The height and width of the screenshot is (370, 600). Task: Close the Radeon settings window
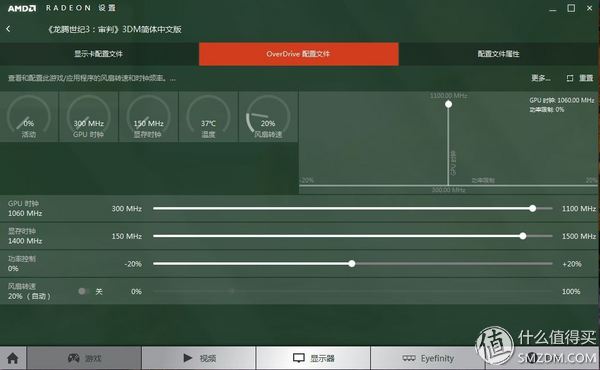(589, 8)
